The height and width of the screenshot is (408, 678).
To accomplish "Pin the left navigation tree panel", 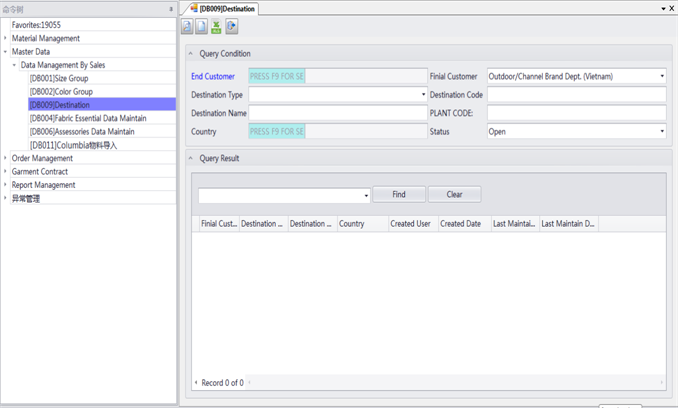I will 171,8.
